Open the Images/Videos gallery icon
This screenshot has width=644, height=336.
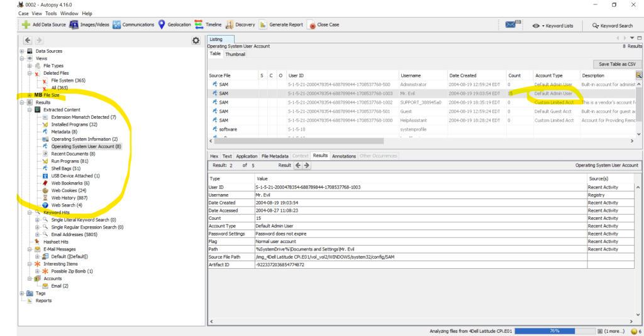tap(74, 25)
